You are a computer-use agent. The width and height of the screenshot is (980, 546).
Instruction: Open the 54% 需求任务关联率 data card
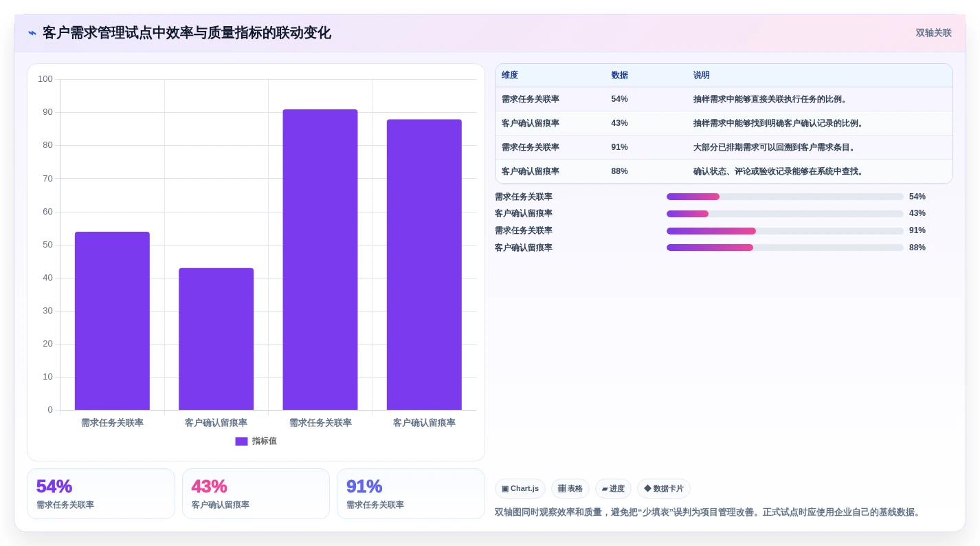(x=101, y=494)
